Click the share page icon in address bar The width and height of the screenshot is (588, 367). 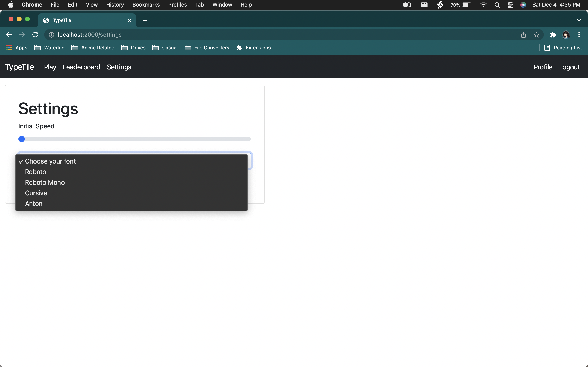523,35
